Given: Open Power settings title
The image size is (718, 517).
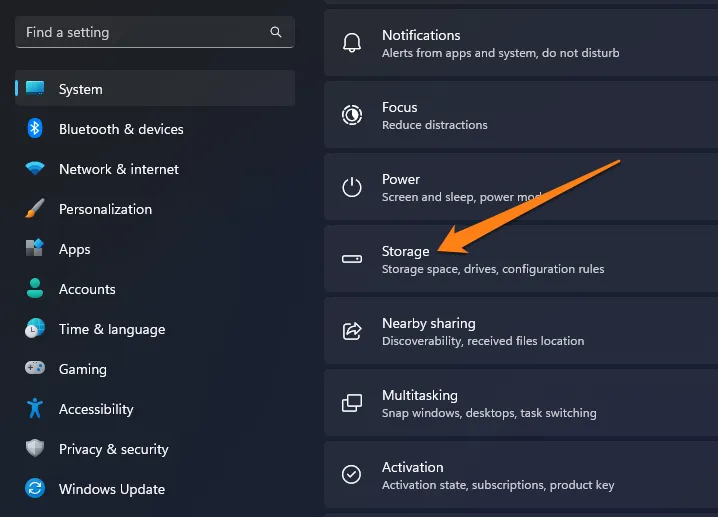Looking at the screenshot, I should [x=401, y=179].
